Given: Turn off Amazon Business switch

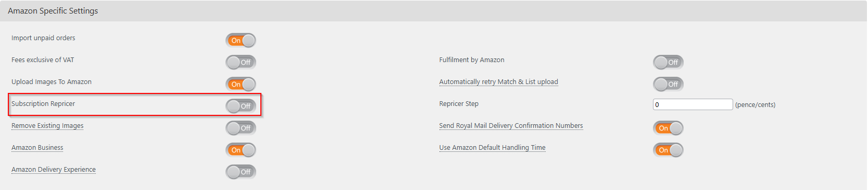Looking at the screenshot, I should click(x=241, y=150).
